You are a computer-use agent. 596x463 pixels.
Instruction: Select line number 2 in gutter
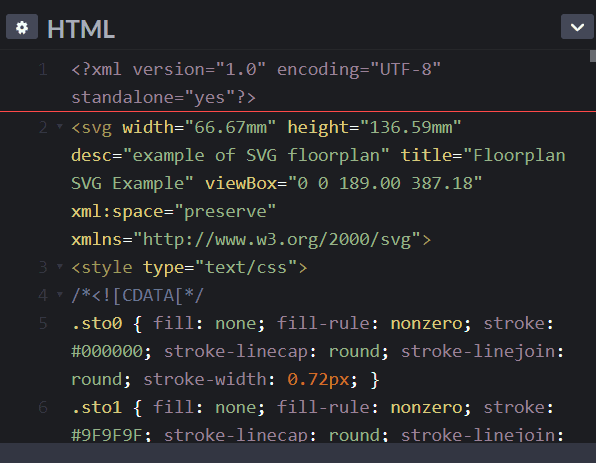click(x=43, y=127)
